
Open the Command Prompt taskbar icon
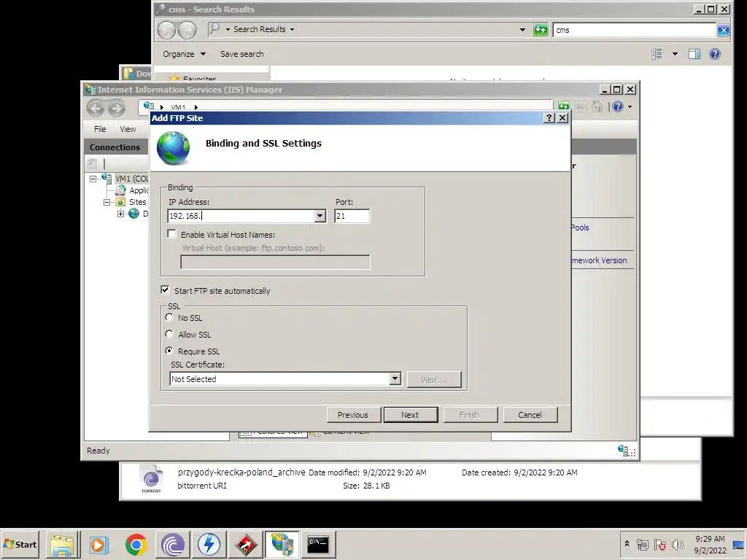318,544
